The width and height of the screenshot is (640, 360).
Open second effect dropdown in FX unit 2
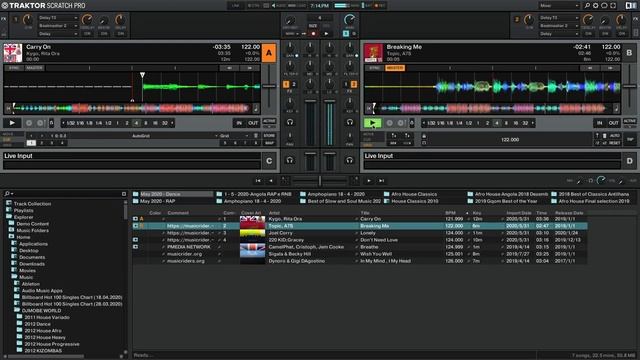559,26
